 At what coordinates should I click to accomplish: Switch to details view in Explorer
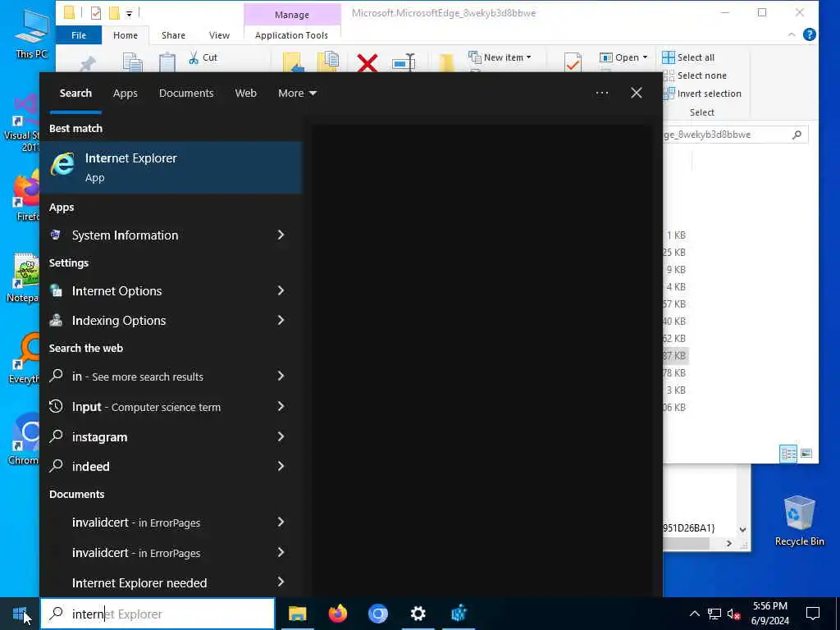[788, 454]
